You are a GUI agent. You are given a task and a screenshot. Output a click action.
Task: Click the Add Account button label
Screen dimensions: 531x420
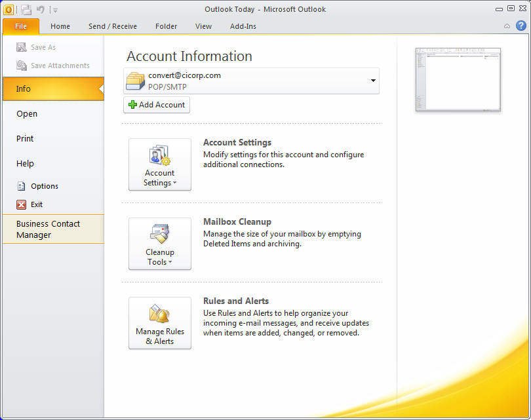coord(162,105)
